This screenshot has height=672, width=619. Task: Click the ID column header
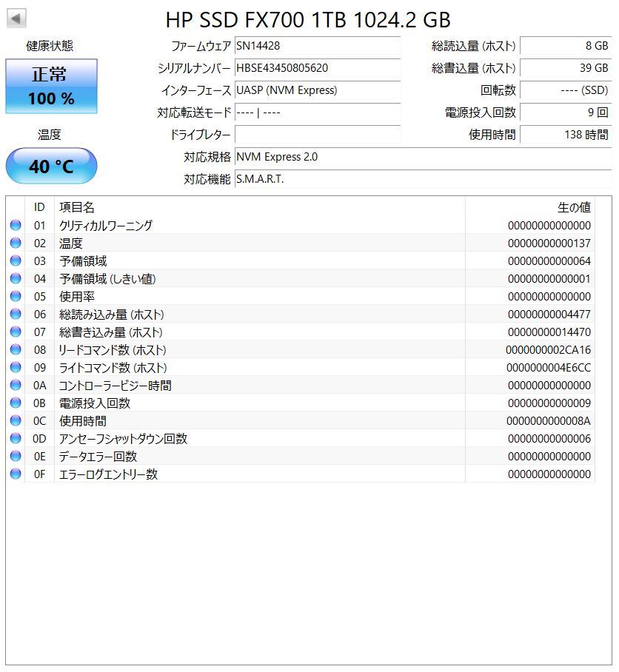[39, 207]
